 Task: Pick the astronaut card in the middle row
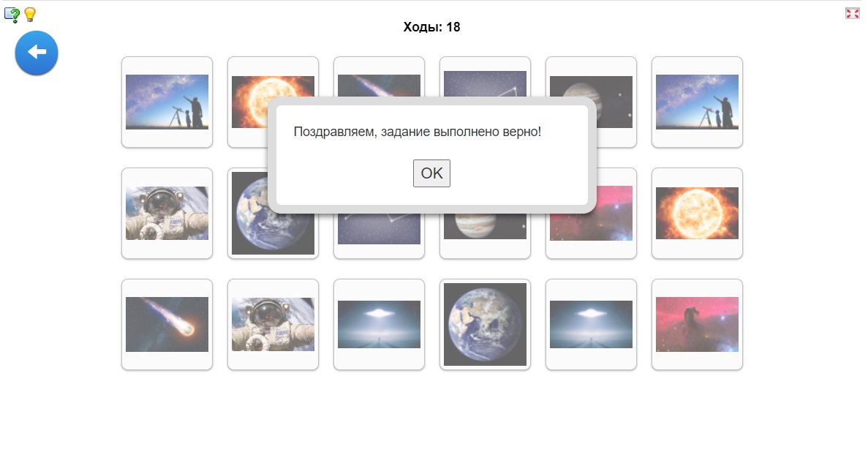pyautogui.click(x=167, y=213)
